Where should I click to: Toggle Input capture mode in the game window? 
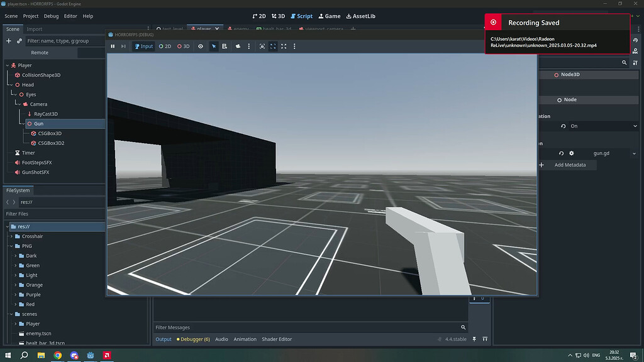coord(143,46)
